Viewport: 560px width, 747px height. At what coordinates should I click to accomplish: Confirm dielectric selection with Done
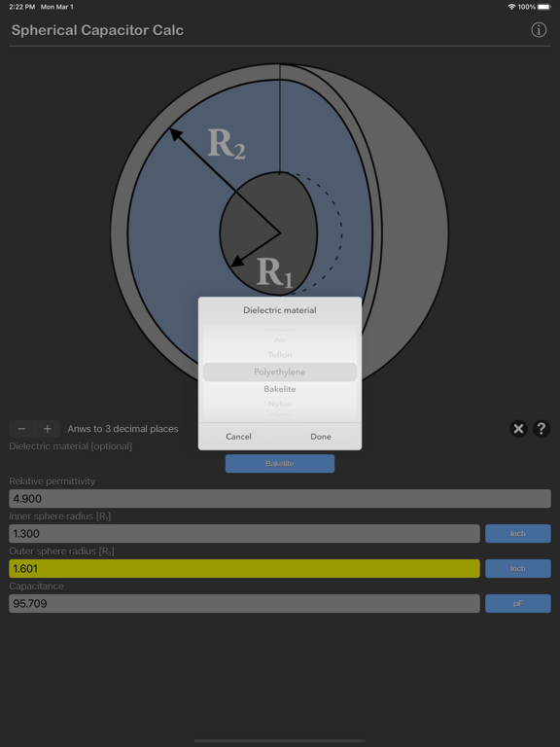coord(321,437)
